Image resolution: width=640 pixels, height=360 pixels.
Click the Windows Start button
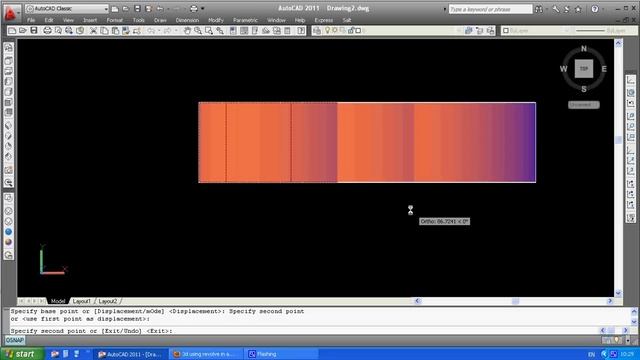tap(22, 354)
